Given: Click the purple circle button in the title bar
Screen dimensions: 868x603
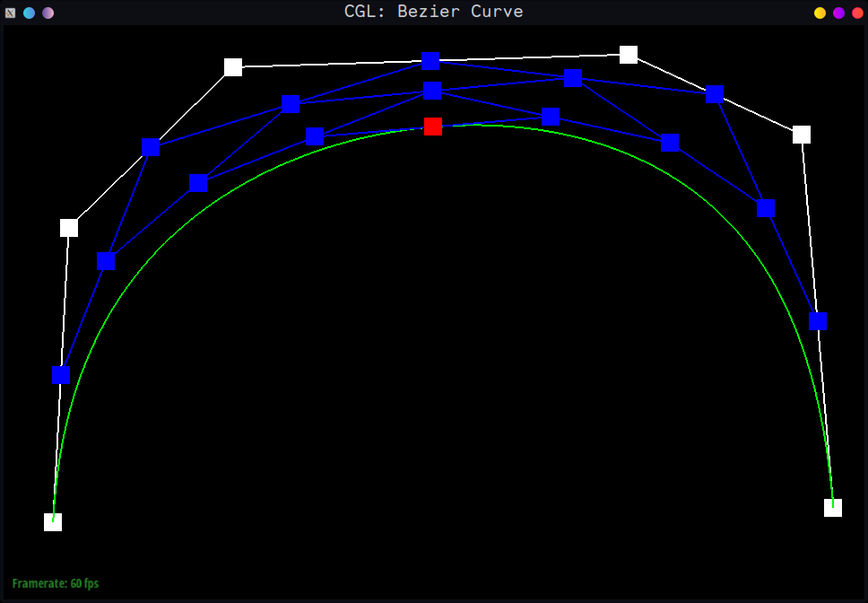Looking at the screenshot, I should pyautogui.click(x=838, y=13).
